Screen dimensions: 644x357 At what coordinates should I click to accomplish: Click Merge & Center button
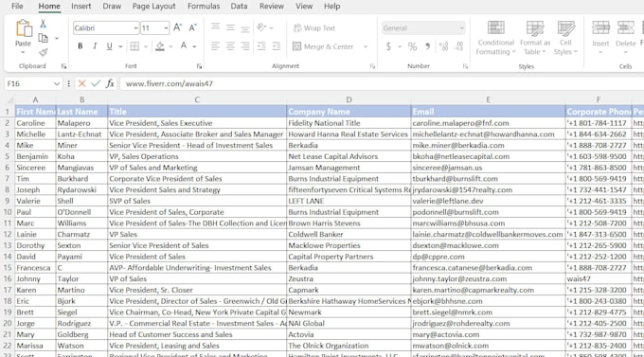click(323, 46)
